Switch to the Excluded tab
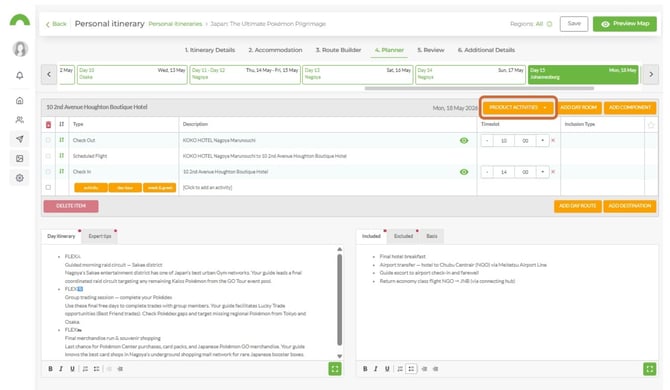 coord(403,236)
